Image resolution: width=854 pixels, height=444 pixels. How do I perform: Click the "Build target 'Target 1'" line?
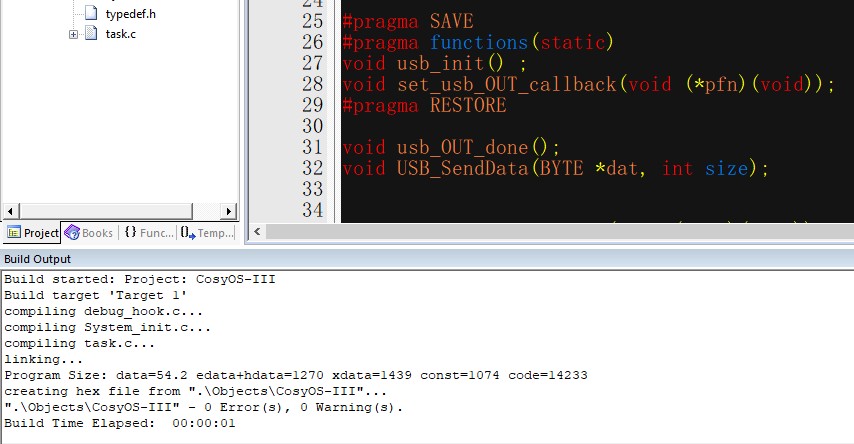[96, 295]
